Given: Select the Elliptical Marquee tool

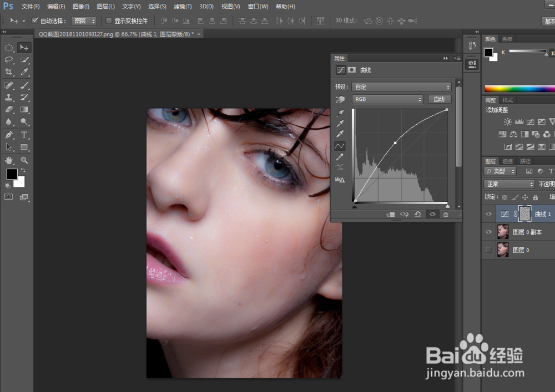Looking at the screenshot, I should tap(9, 48).
